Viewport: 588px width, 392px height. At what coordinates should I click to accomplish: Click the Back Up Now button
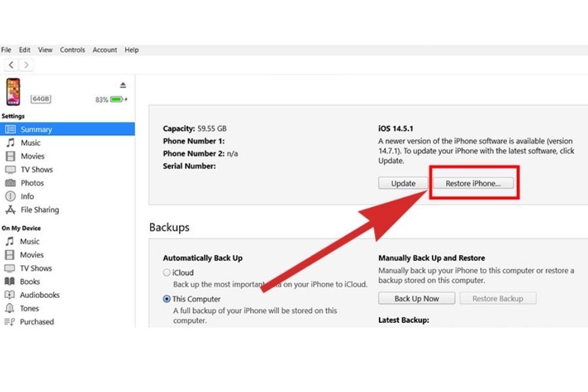pos(417,299)
